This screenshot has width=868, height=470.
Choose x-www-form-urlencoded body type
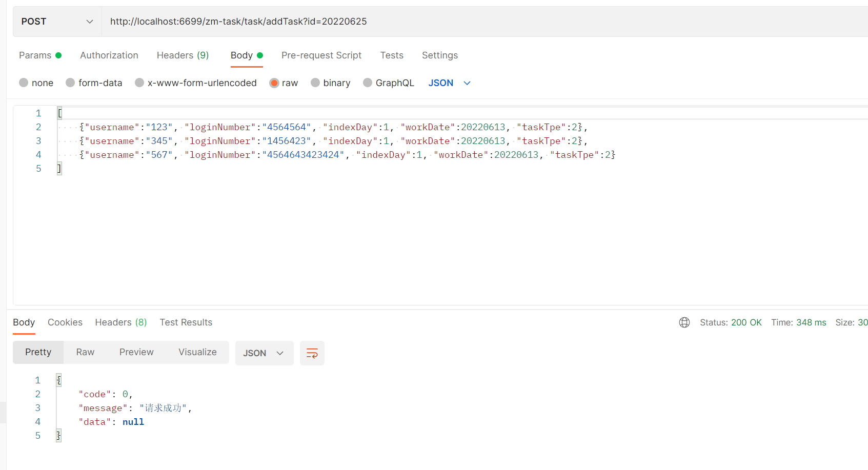click(x=139, y=83)
